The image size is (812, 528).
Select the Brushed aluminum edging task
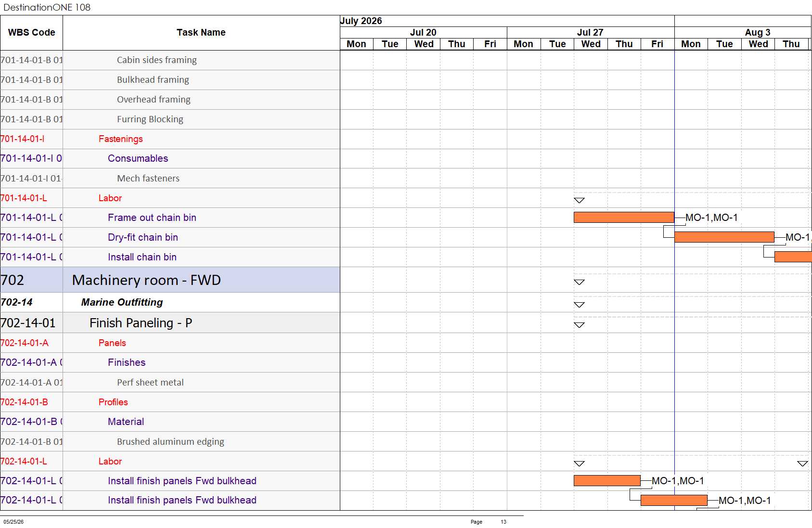pos(170,442)
